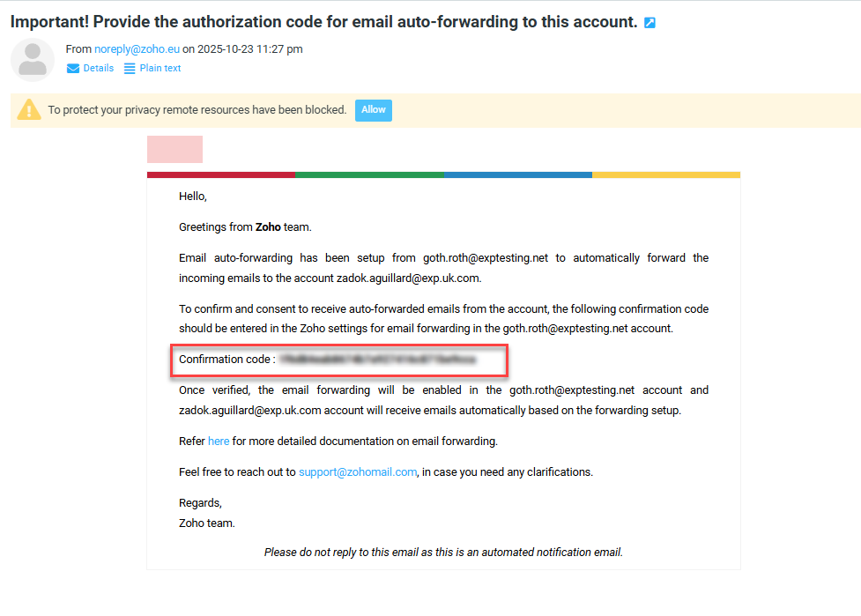Viewport: 861px width, 616px height.
Task: Click the message date 2025-10-23 11:27 pm
Action: 250,49
